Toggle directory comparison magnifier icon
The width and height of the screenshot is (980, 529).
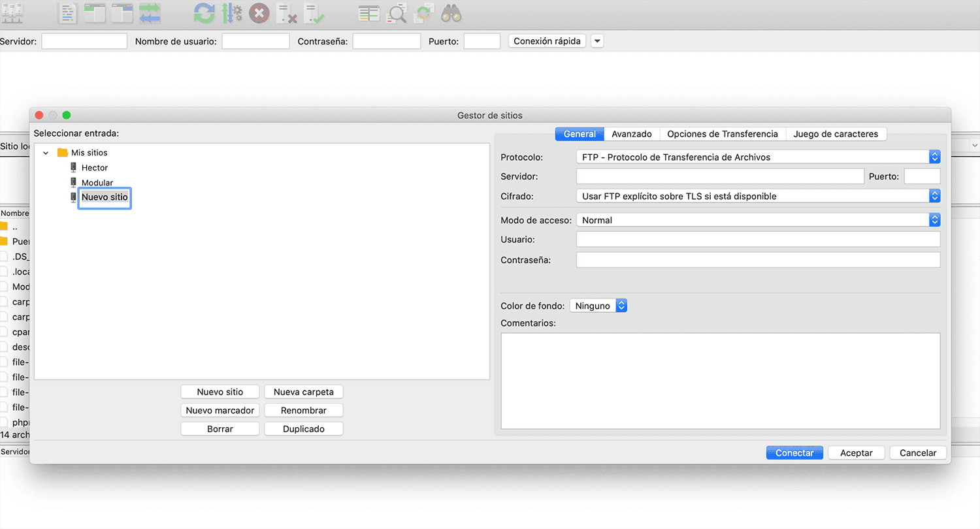tap(397, 13)
